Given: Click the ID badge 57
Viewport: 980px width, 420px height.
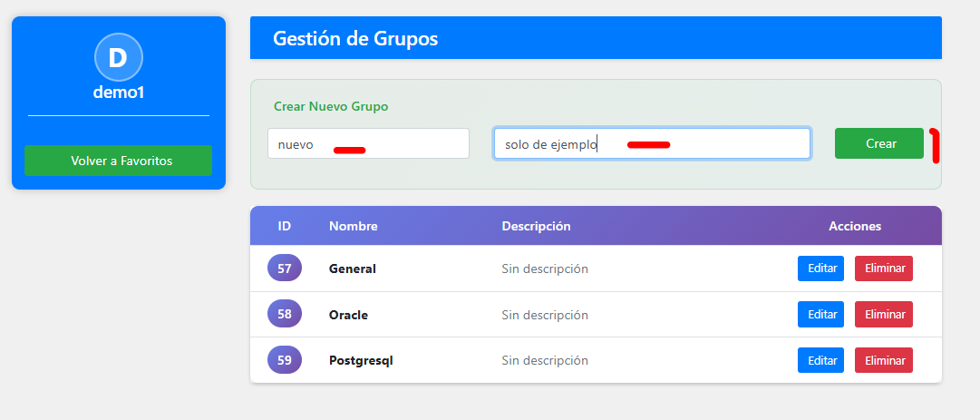Looking at the screenshot, I should 285,269.
